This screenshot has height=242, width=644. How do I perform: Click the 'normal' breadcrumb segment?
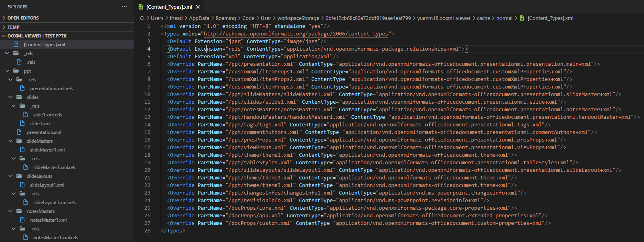click(504, 18)
